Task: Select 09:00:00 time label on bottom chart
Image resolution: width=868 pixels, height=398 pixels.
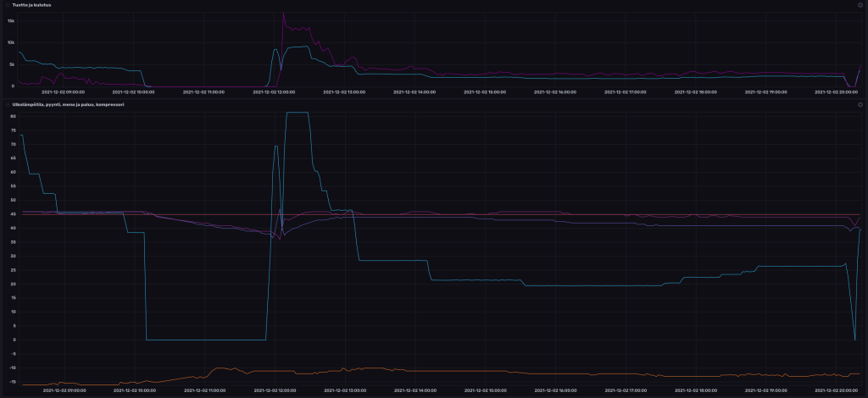Action: pos(63,390)
